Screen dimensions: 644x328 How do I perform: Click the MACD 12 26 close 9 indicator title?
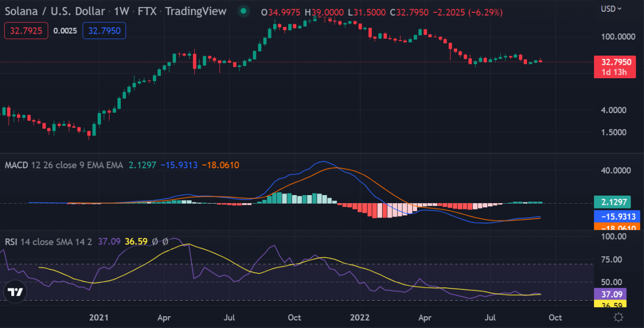(x=64, y=165)
